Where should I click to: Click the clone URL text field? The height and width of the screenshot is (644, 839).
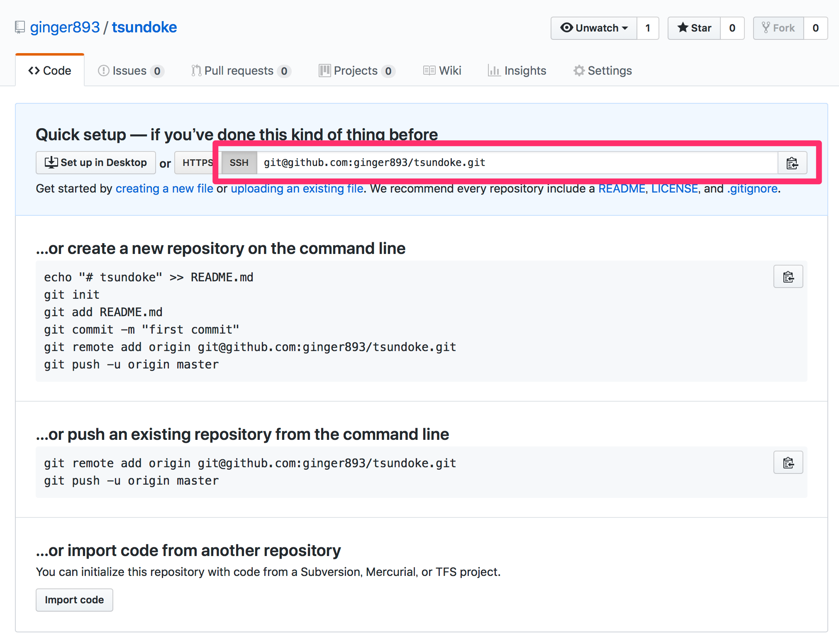pyautogui.click(x=517, y=163)
